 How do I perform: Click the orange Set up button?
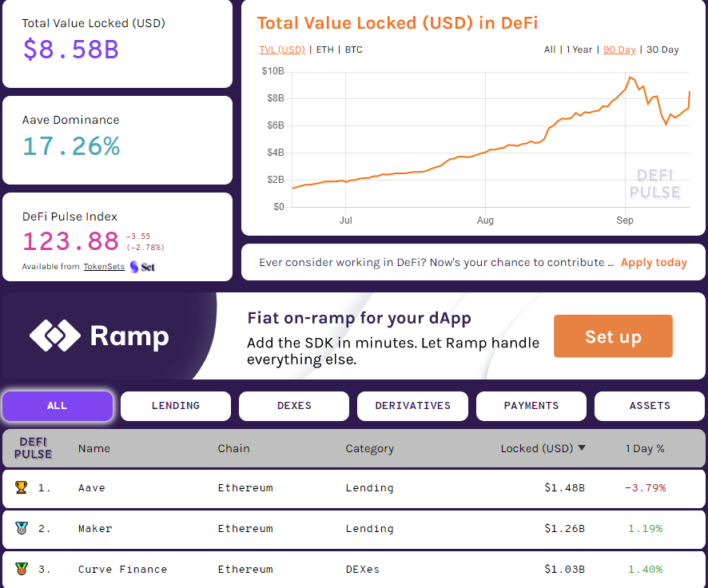pos(613,336)
